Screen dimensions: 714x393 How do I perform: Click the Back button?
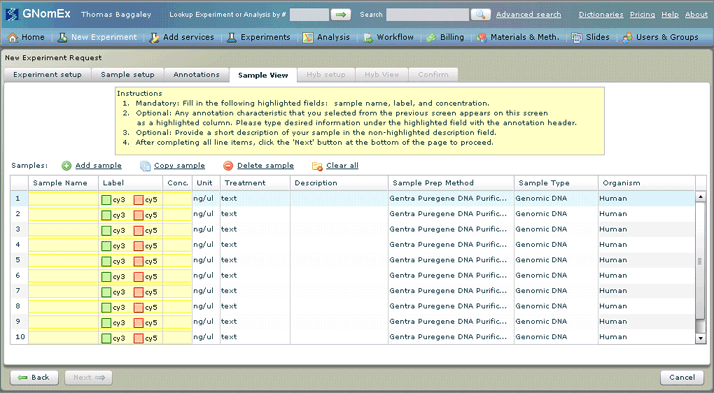click(x=35, y=378)
